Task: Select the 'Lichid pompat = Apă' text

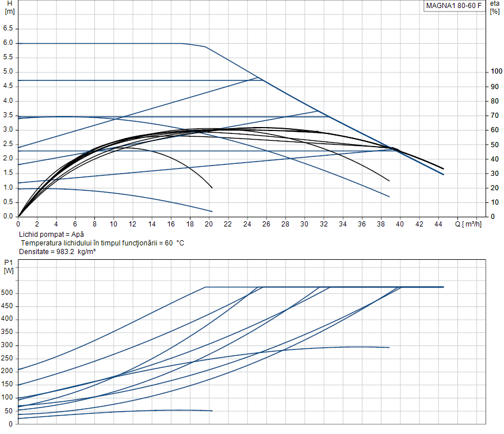Action: [x=51, y=235]
